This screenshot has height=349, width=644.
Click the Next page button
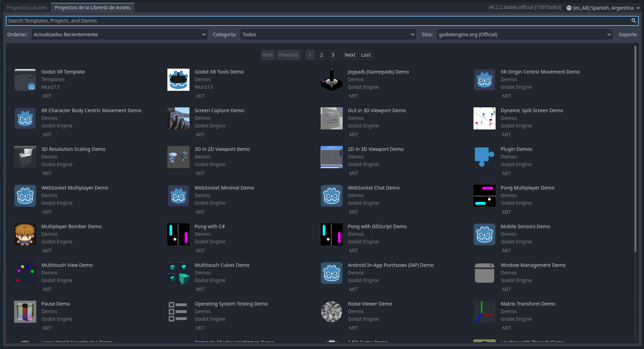[350, 55]
